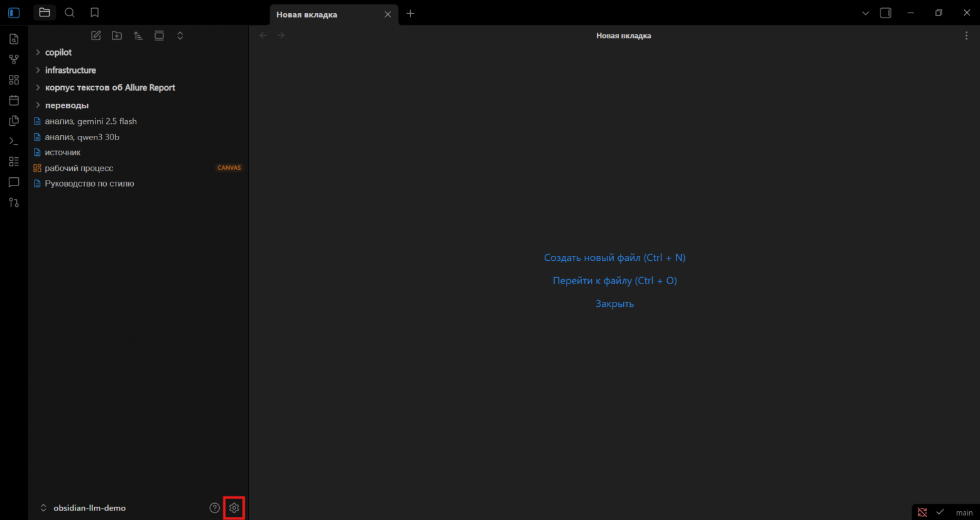The height and width of the screenshot is (520, 980).
Task: Click the help question mark icon
Action: coord(214,508)
